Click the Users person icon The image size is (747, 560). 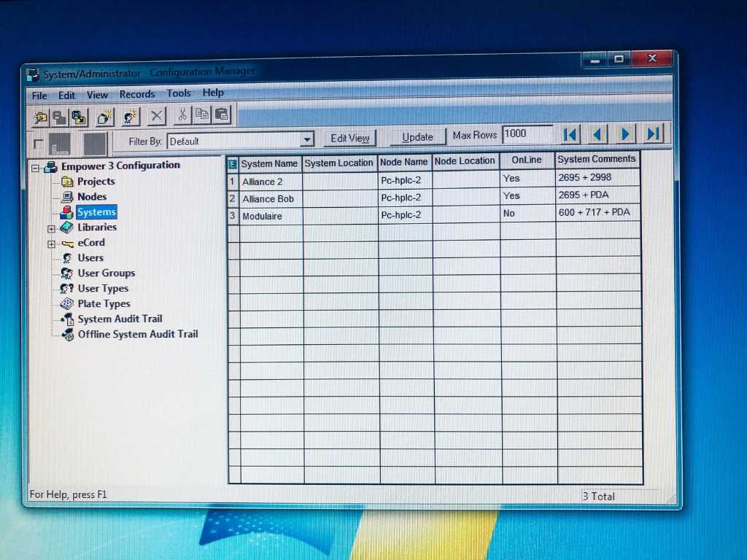click(x=67, y=258)
